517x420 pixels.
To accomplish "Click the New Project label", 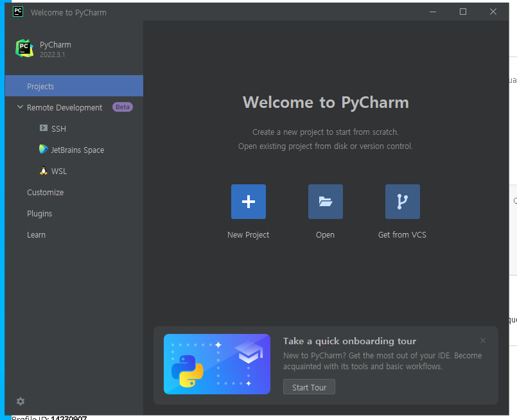I will [249, 235].
